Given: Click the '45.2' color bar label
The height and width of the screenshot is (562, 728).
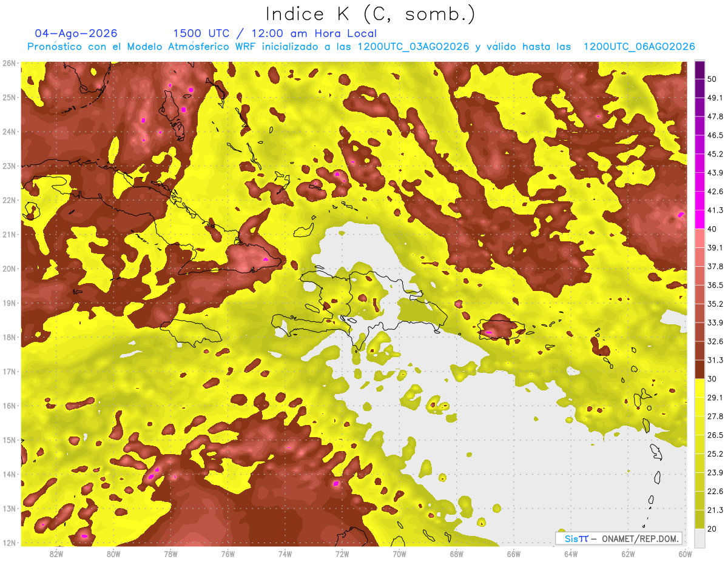Looking at the screenshot, I should tap(715, 154).
